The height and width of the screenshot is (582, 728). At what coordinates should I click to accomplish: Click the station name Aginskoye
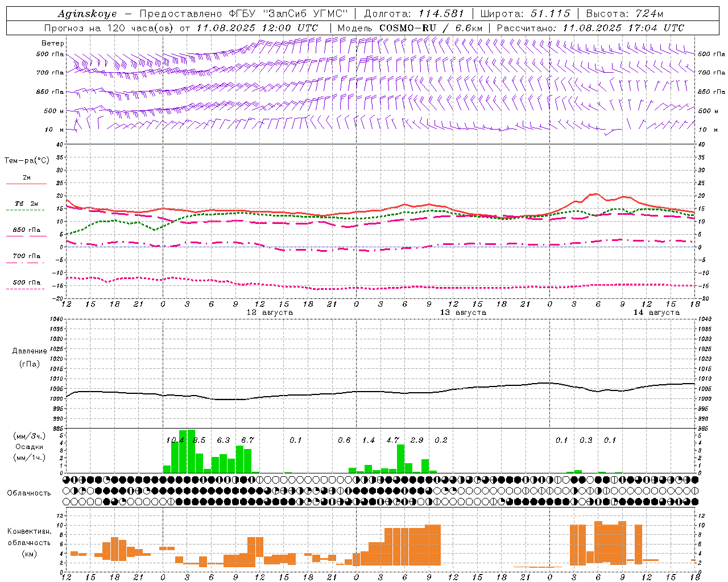(x=87, y=14)
